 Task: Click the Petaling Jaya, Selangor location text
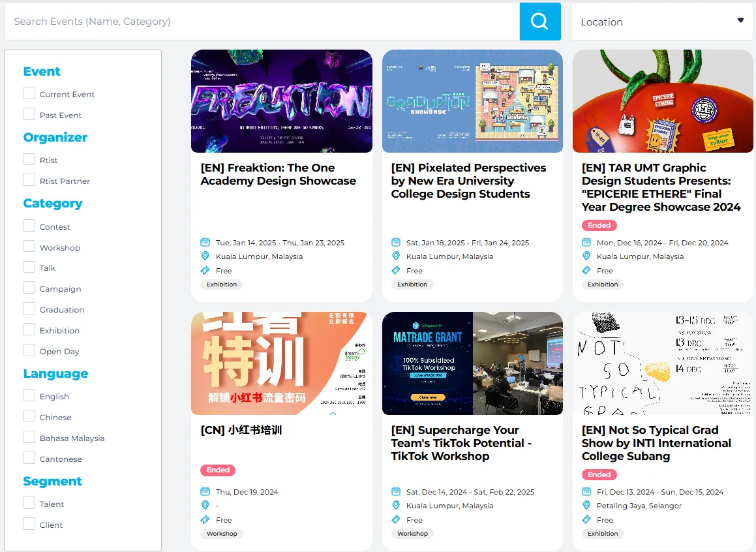pos(639,506)
